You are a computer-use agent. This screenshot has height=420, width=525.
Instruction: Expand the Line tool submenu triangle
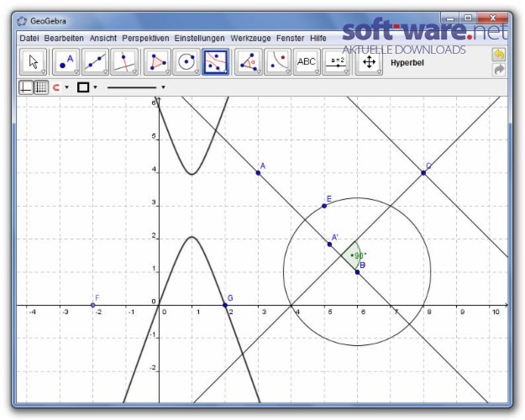point(106,72)
